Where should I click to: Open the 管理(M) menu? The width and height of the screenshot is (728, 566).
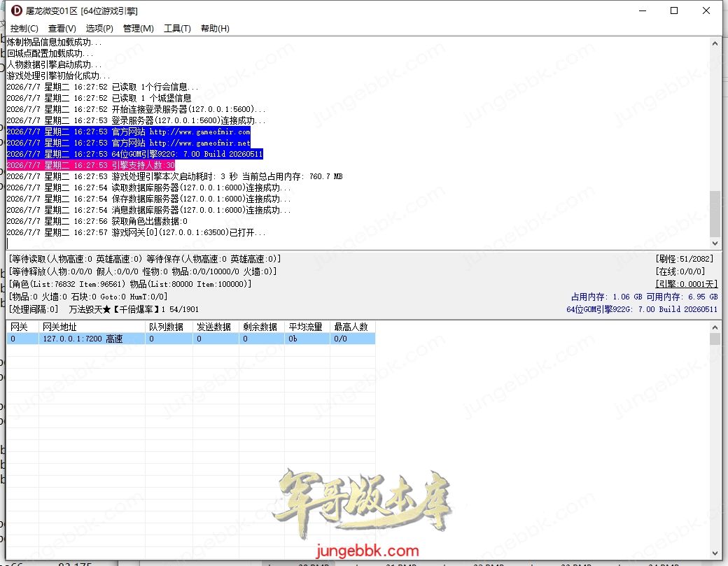pyautogui.click(x=139, y=28)
